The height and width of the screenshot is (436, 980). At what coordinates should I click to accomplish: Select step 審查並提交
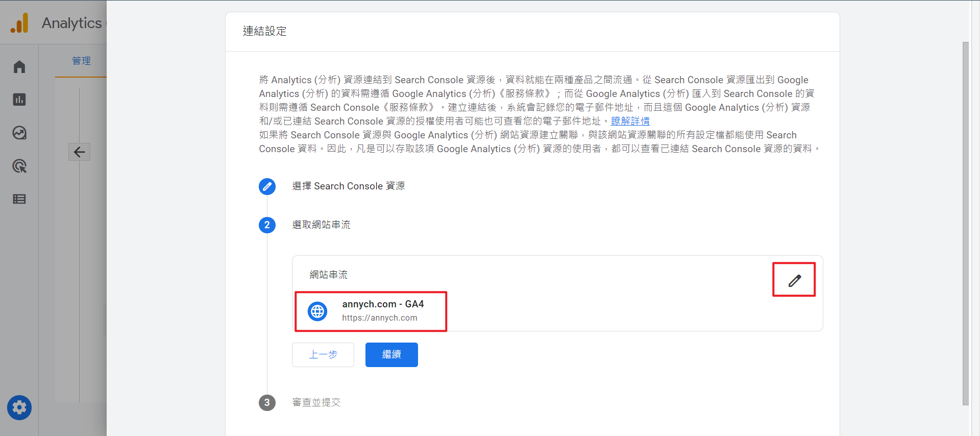(x=316, y=402)
